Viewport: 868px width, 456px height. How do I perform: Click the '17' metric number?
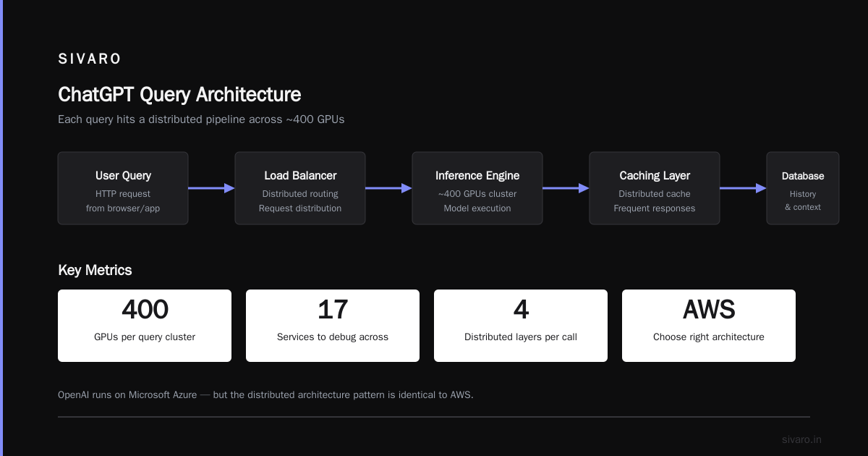pyautogui.click(x=333, y=310)
